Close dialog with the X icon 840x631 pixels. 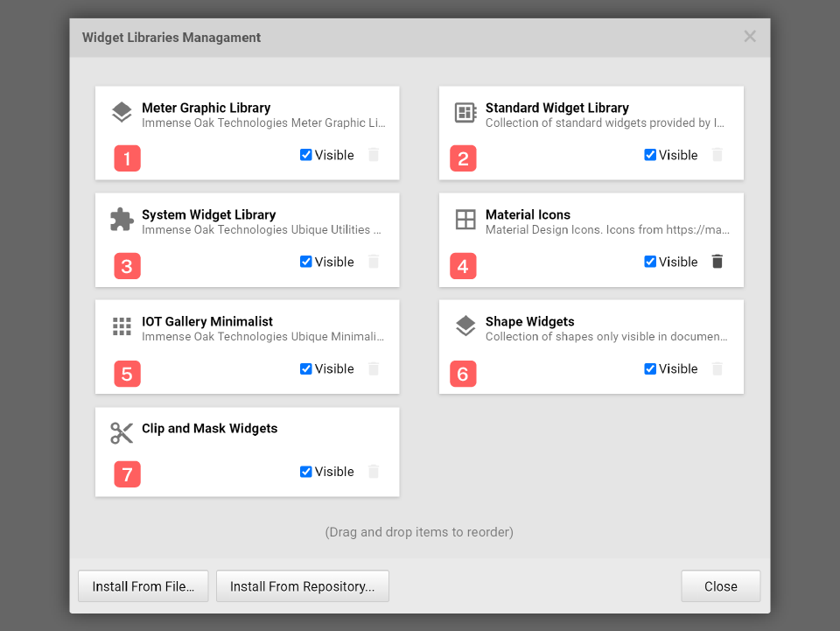(750, 37)
